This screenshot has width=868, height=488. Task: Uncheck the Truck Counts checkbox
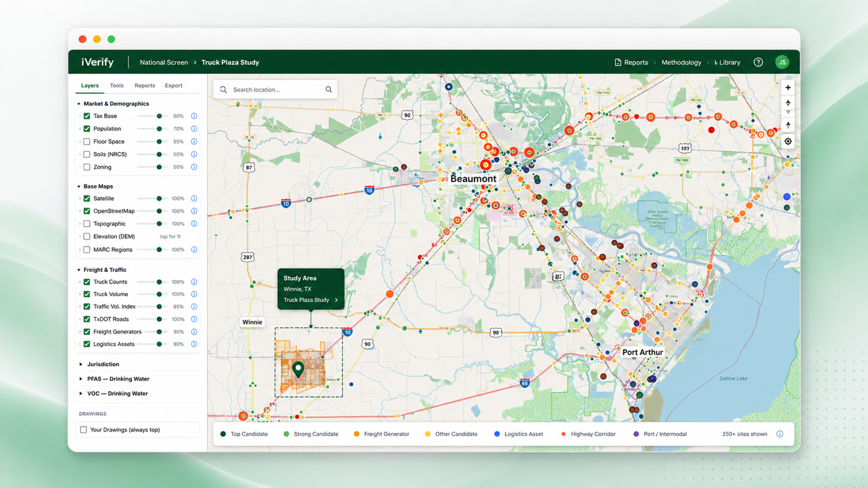[x=87, y=282]
